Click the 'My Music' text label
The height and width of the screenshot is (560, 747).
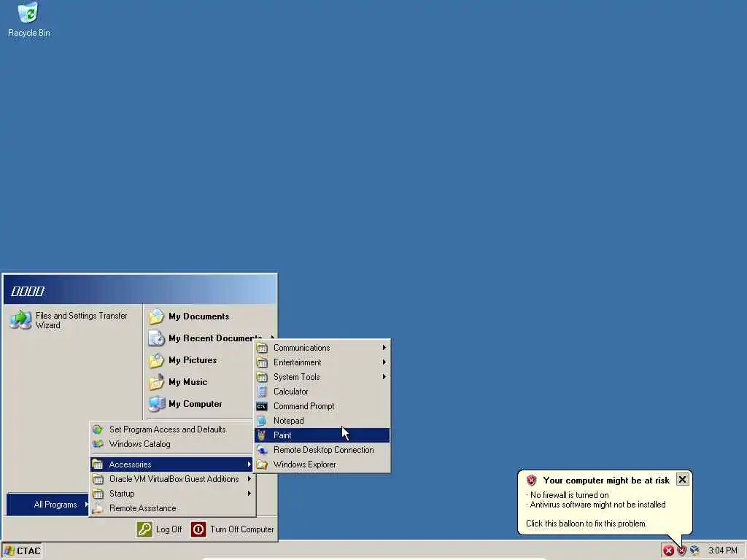(187, 382)
